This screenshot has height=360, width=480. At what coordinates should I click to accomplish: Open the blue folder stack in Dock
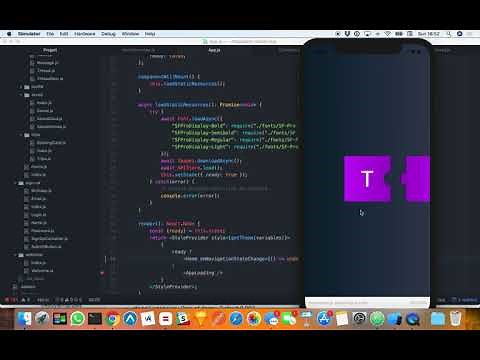pyautogui.click(x=438, y=319)
